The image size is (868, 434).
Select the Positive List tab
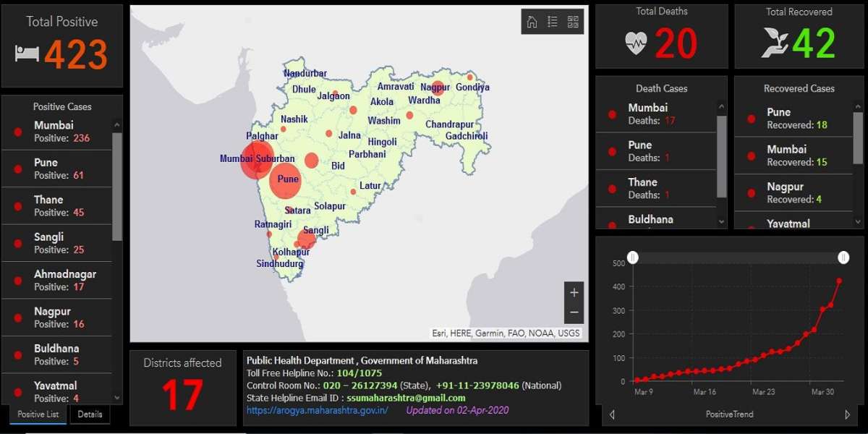[x=38, y=414]
